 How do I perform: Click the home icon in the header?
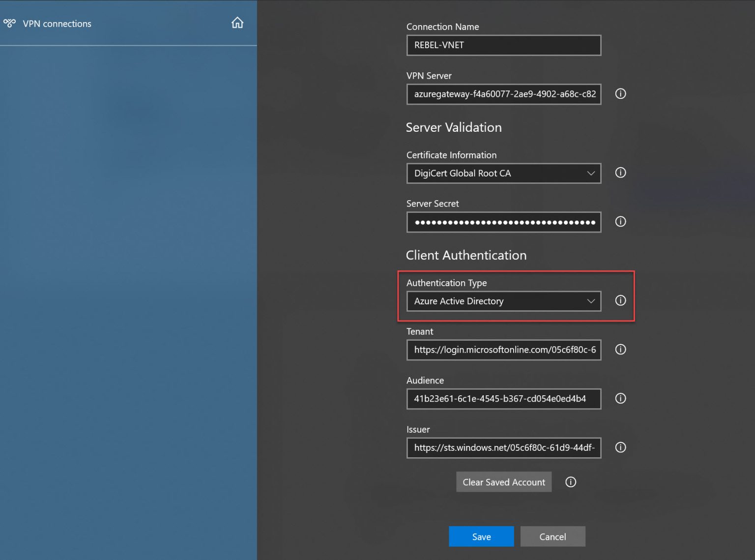[238, 23]
